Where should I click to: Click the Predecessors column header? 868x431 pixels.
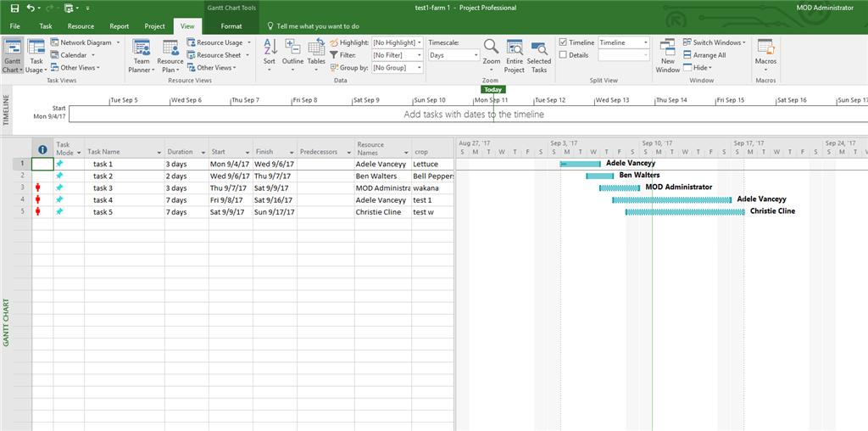click(x=325, y=148)
